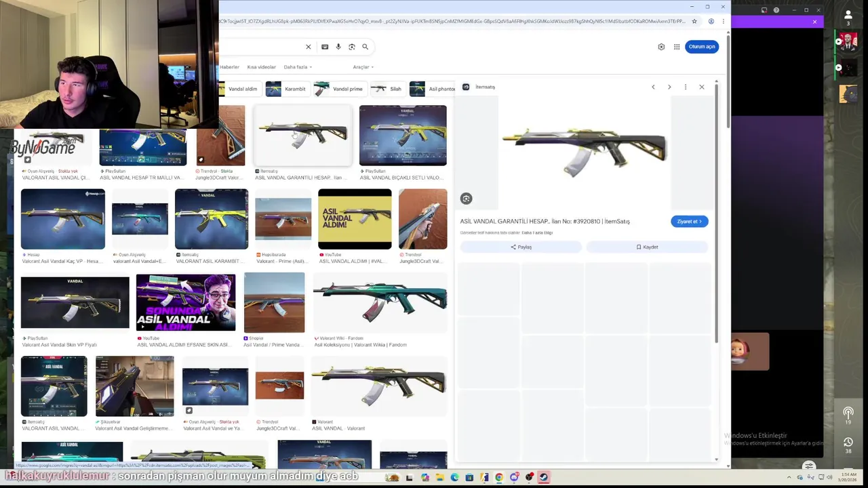Open the Chrome profile avatar menu
868x488 pixels.
tap(711, 21)
